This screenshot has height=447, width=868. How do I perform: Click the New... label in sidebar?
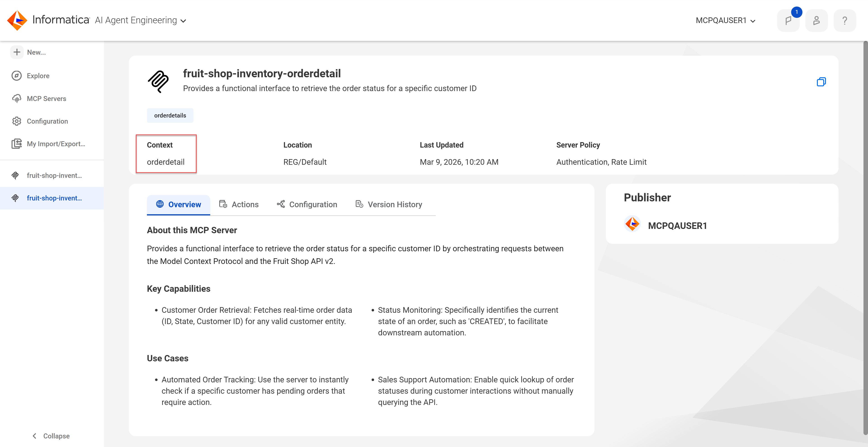pyautogui.click(x=36, y=52)
